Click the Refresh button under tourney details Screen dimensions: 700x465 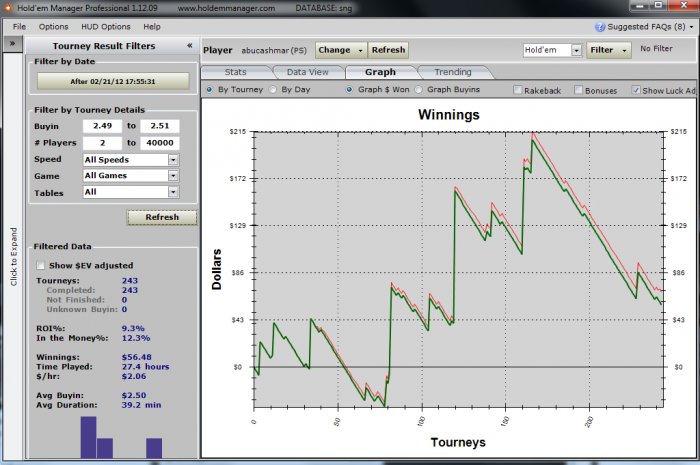tap(162, 217)
